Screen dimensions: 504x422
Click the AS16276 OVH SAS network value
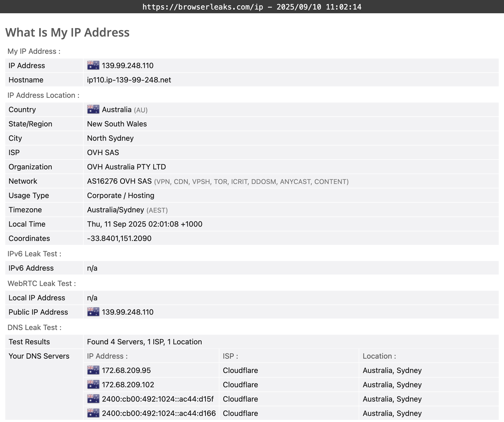pyautogui.click(x=119, y=181)
